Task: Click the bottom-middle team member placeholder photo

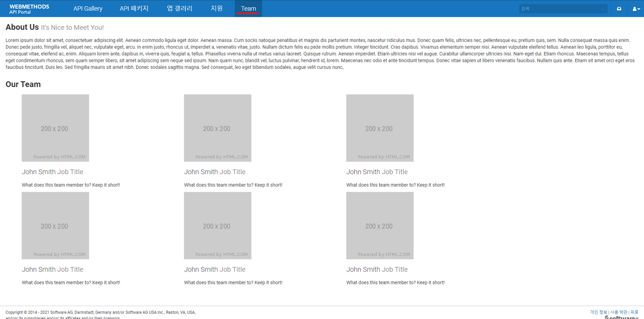Action: (x=217, y=225)
